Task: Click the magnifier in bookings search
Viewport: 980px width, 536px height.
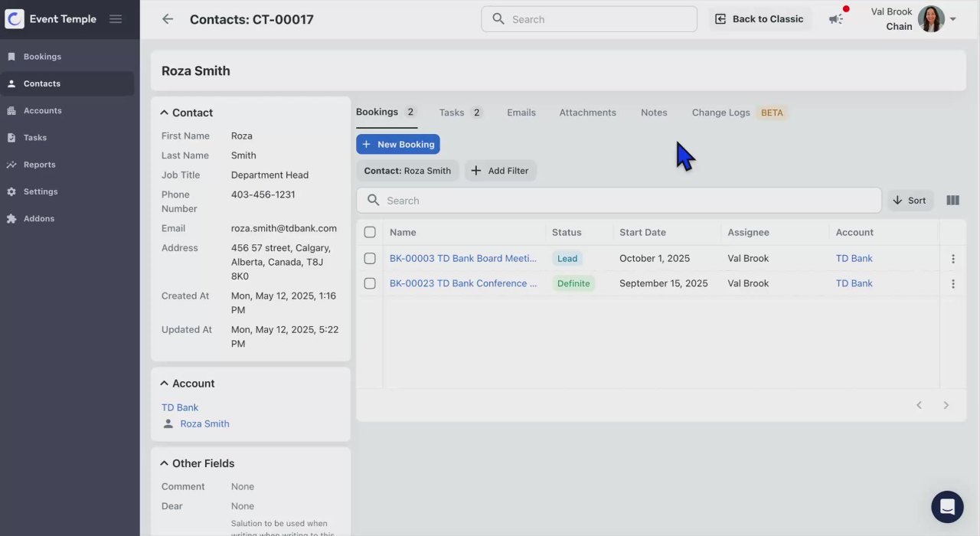Action: (x=374, y=201)
